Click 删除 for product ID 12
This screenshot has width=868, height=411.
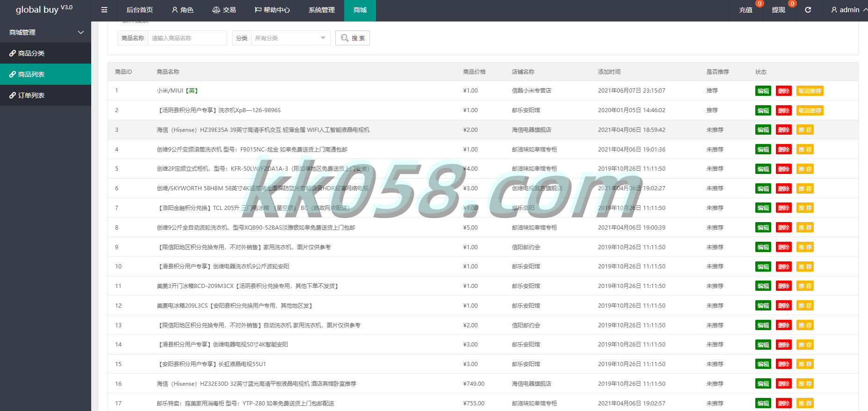(784, 306)
